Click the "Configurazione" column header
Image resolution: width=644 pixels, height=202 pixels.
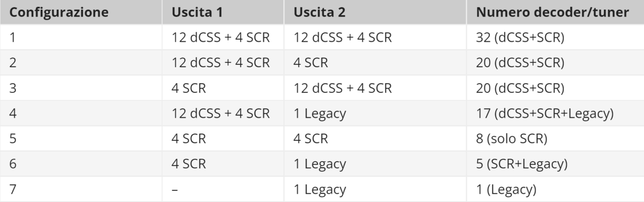click(x=59, y=12)
